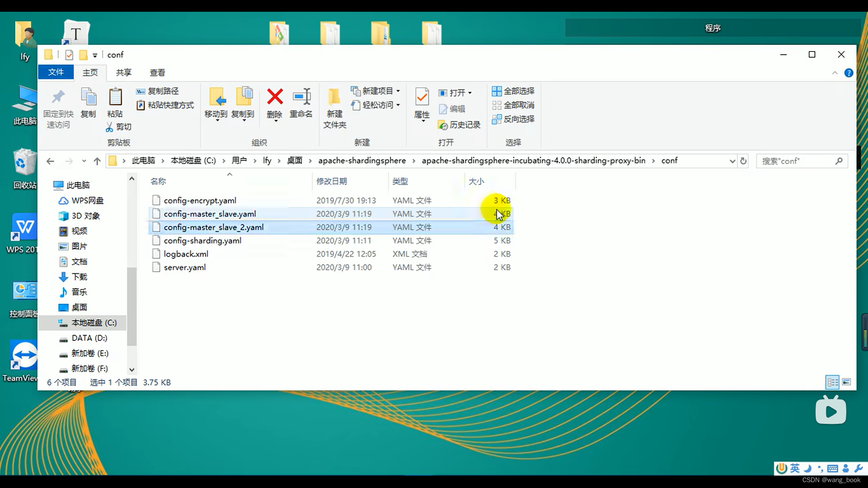Click the Rename icon
868x488 pixels.
click(301, 97)
